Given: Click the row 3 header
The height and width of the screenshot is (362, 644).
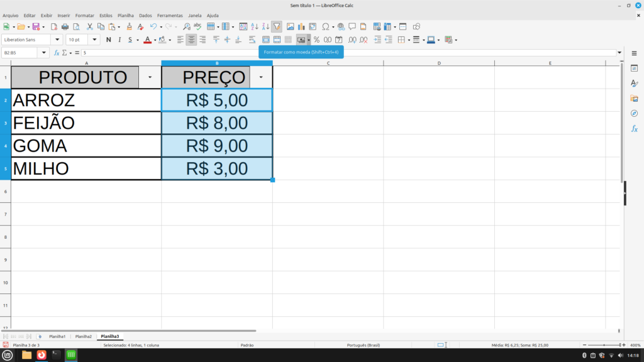Looking at the screenshot, I should pyautogui.click(x=5, y=123).
